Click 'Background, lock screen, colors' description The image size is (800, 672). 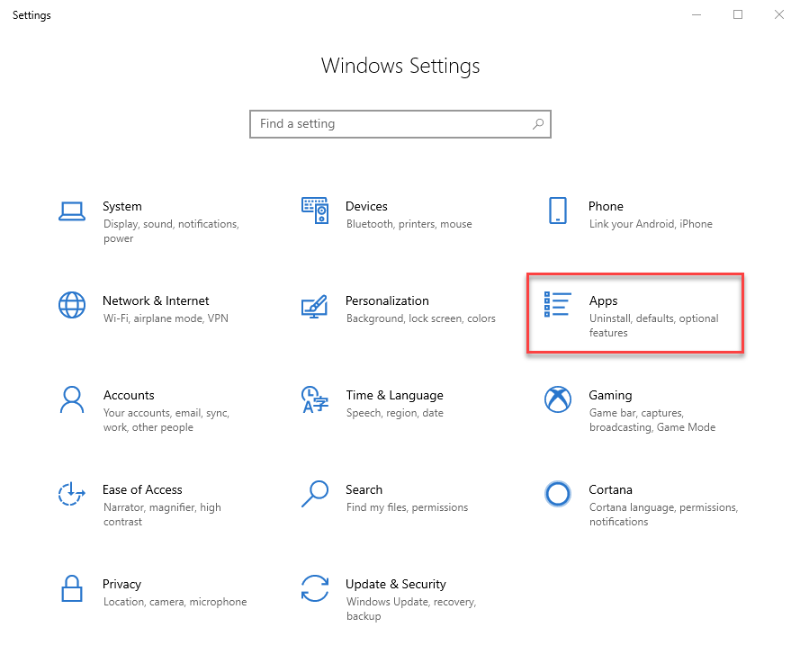(x=421, y=318)
